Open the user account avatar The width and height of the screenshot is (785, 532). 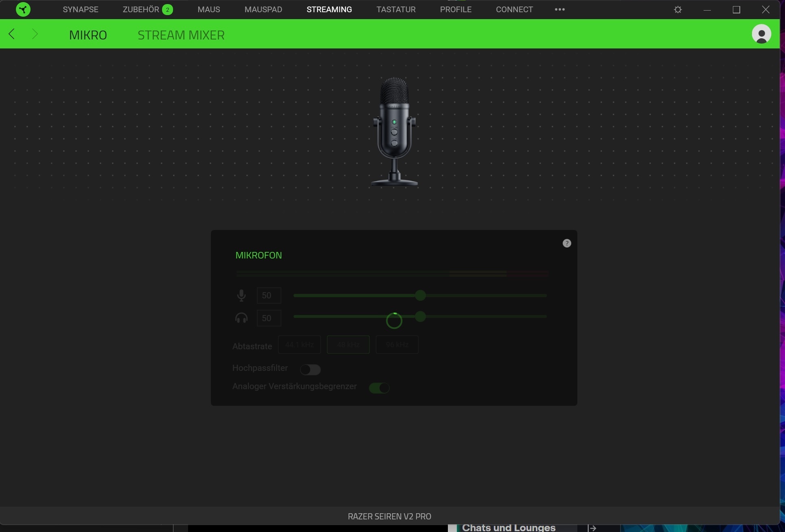[x=761, y=34]
